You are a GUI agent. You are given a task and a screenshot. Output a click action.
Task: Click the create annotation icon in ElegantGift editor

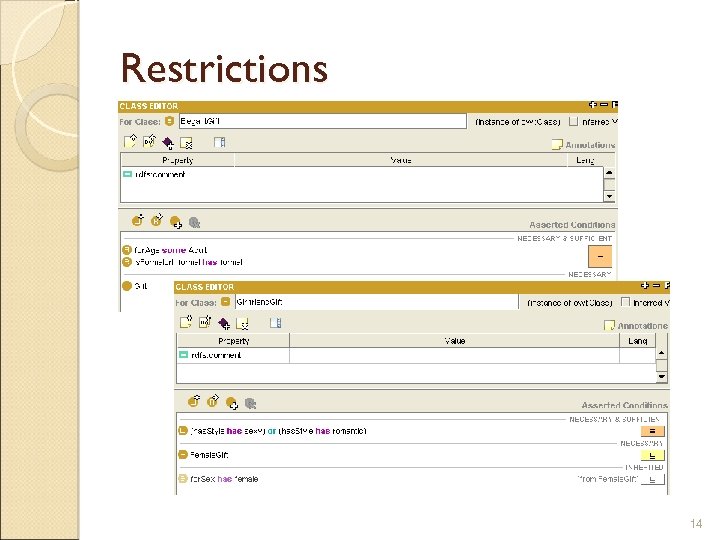coord(130,141)
